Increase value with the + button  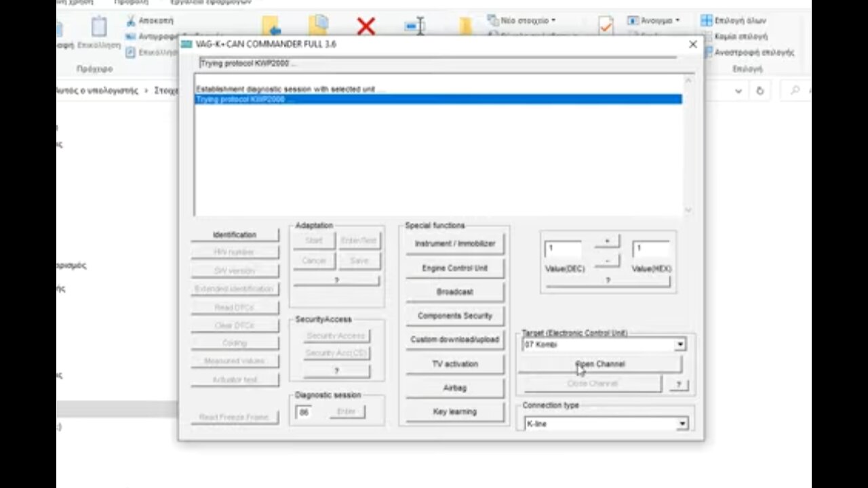pos(607,241)
